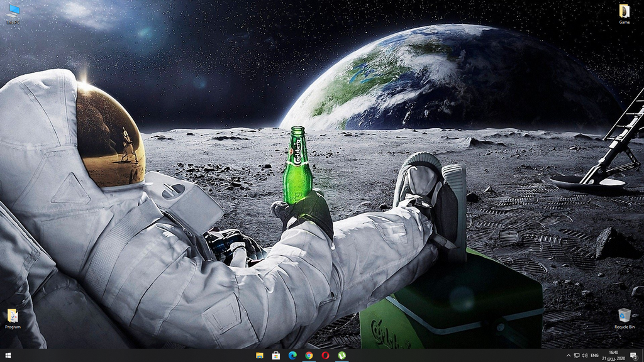Show hidden system tray icons
644x362 pixels.
click(569, 356)
